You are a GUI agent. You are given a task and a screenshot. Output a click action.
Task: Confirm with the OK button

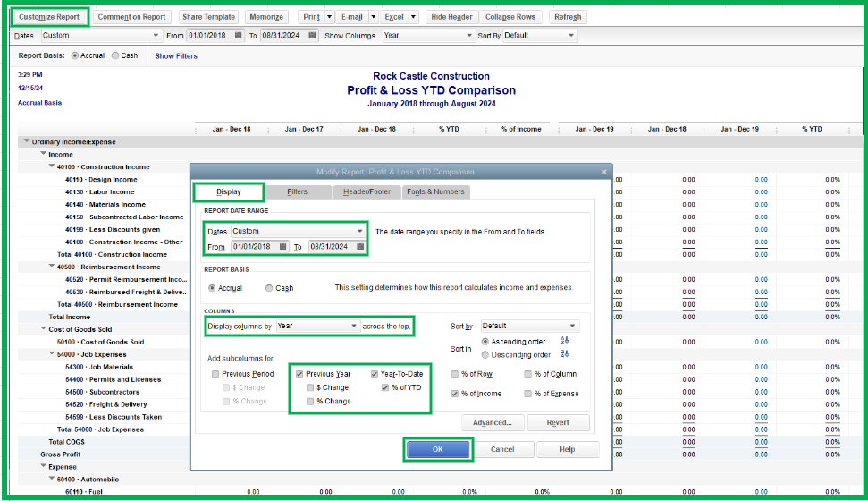tap(438, 449)
